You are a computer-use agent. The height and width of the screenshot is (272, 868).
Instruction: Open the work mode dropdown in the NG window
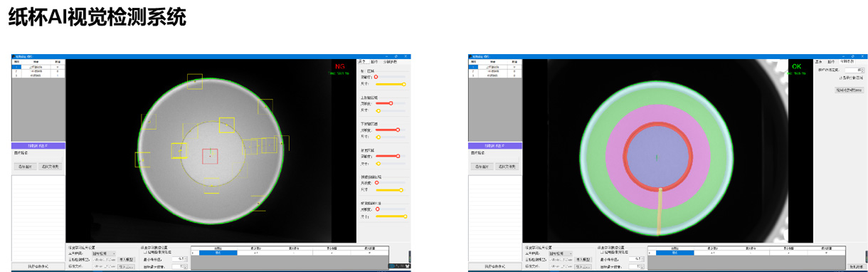pyautogui.click(x=104, y=253)
